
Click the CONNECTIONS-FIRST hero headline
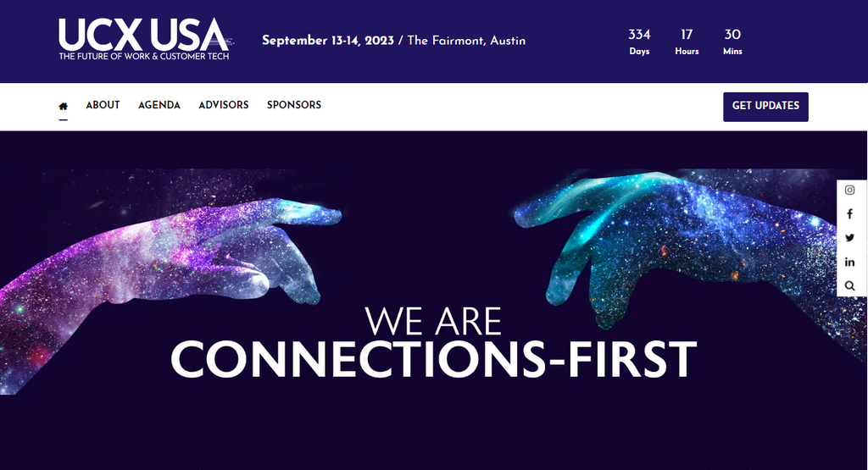(x=433, y=359)
